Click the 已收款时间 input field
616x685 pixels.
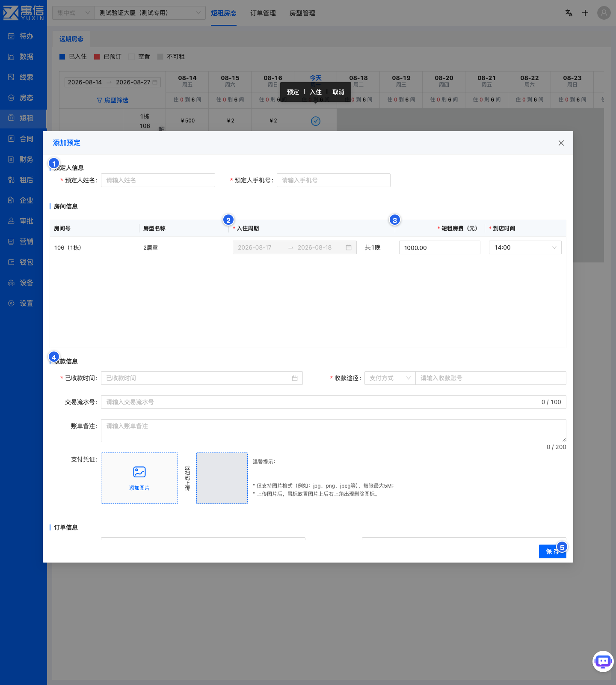(x=202, y=378)
